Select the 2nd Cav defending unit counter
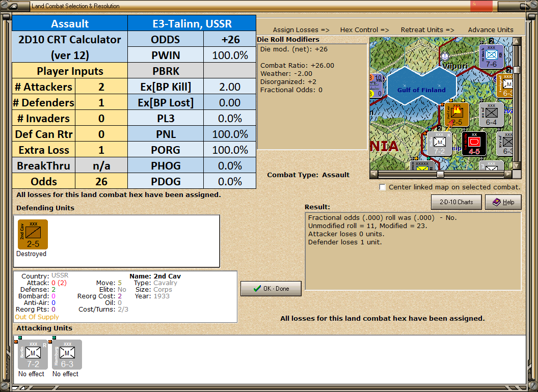Viewport: 538px width, 392px height. click(x=33, y=234)
